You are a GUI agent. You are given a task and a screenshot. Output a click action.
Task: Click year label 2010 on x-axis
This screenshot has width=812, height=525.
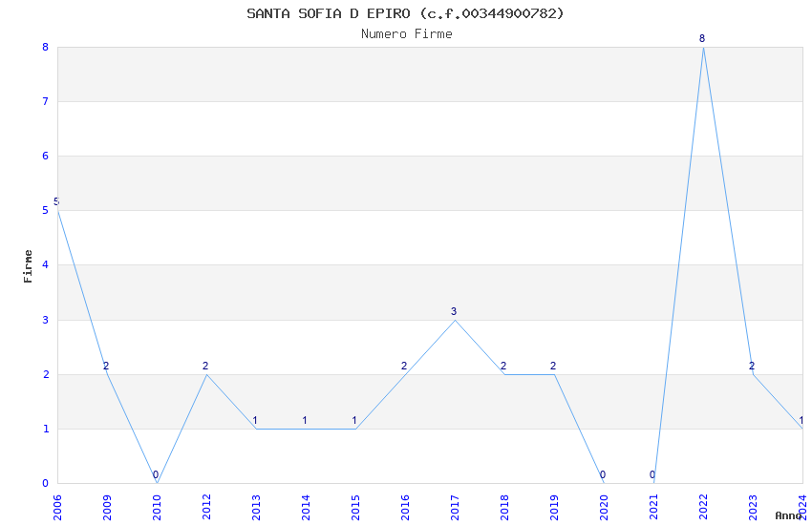[x=157, y=508]
